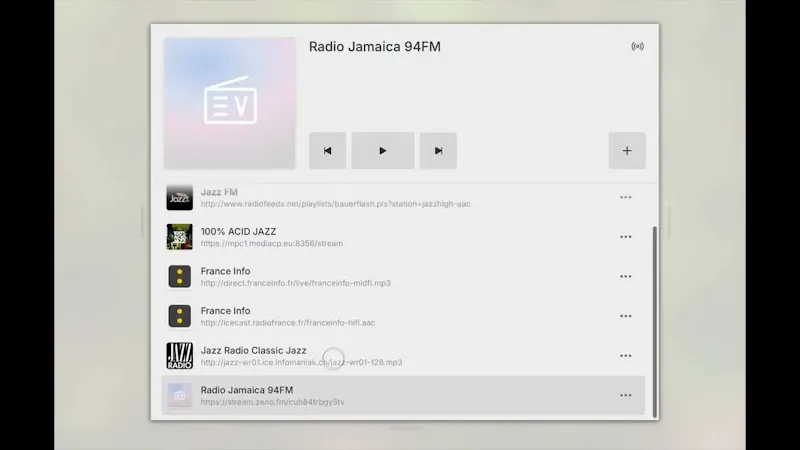Select Jazz Radio Classic Jazz station name
This screenshot has height=450, width=800.
[254, 351]
